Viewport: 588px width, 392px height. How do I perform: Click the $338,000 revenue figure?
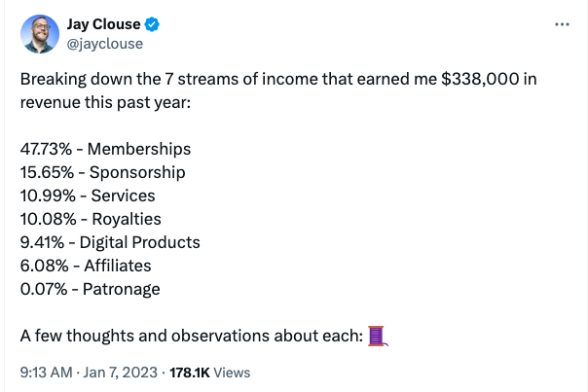pos(480,79)
